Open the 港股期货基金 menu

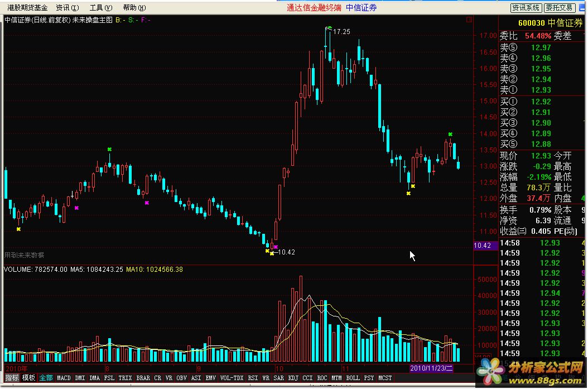(x=27, y=7)
